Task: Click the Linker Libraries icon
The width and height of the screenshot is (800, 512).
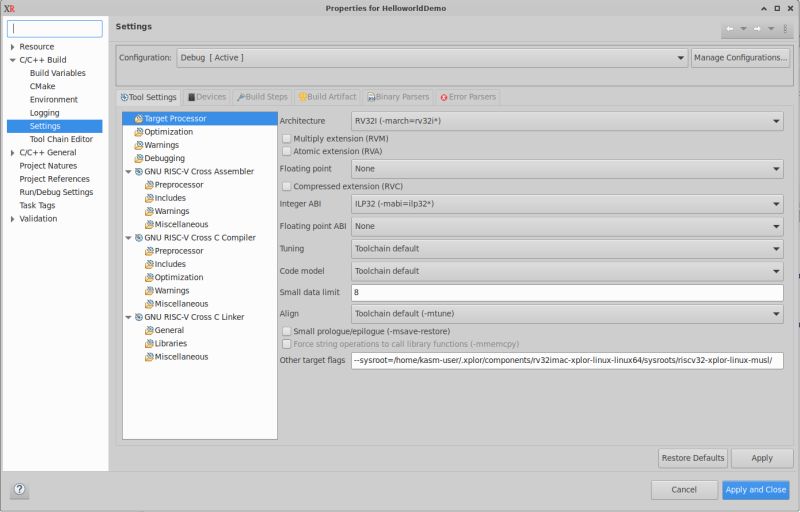Action: [149, 344]
